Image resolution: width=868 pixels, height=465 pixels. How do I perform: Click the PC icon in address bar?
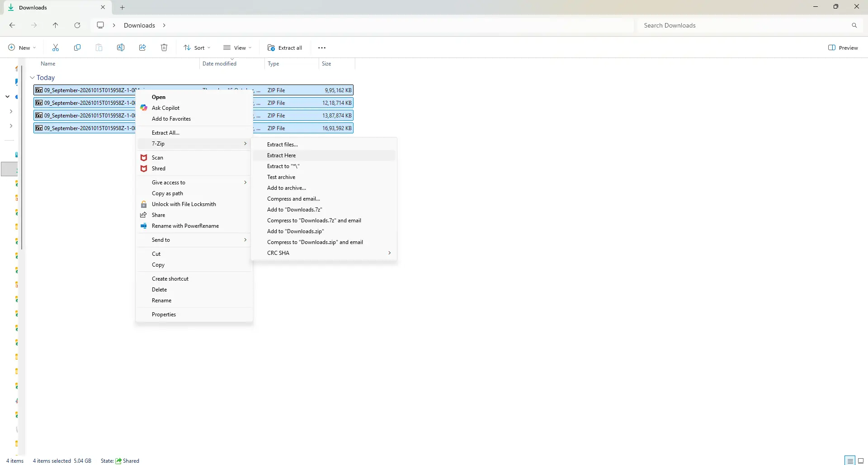point(100,25)
